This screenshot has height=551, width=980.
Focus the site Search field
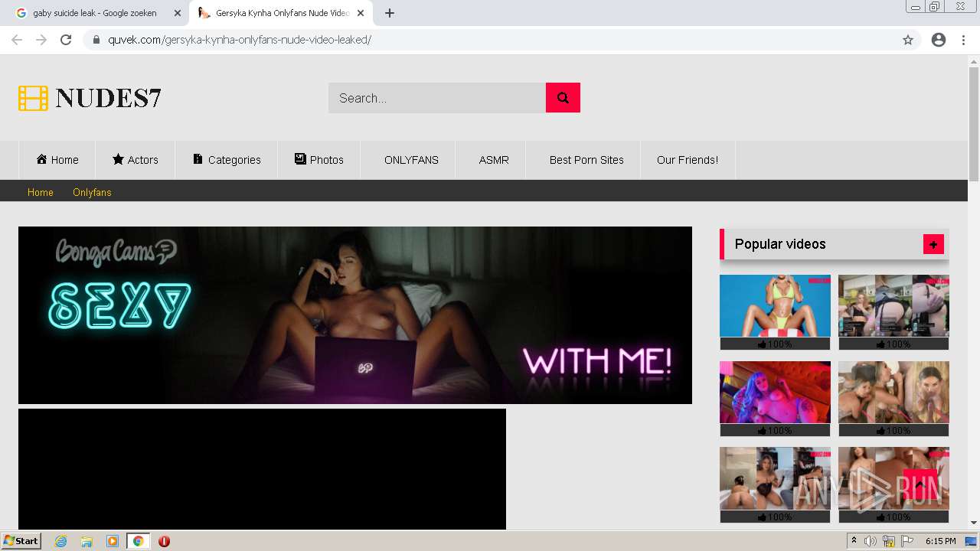tap(436, 98)
